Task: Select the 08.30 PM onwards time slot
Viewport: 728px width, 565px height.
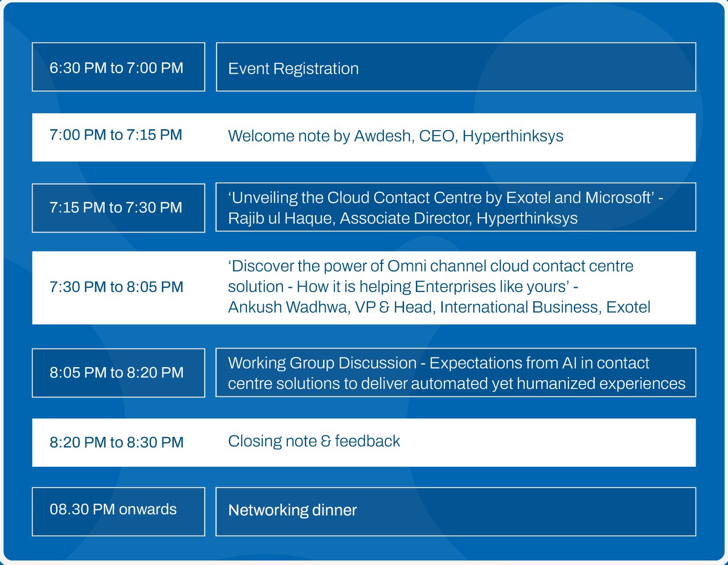Action: 118,512
